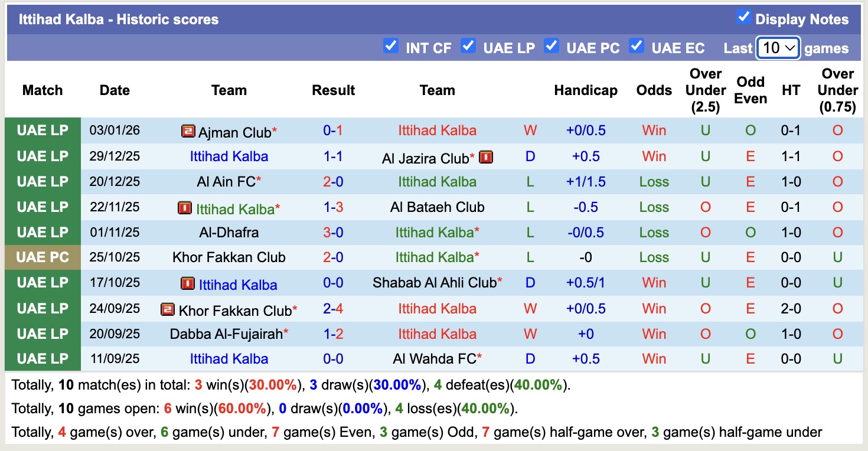Click the Al Ain FC team name
The image size is (868, 451).
[x=226, y=182]
